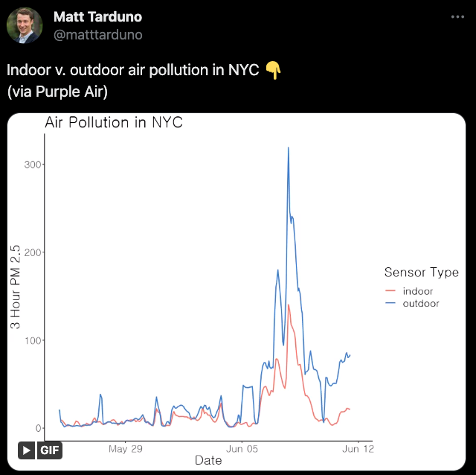This screenshot has width=476, height=475.
Task: Open the tweet's three-dot more options menu
Action: 457,16
